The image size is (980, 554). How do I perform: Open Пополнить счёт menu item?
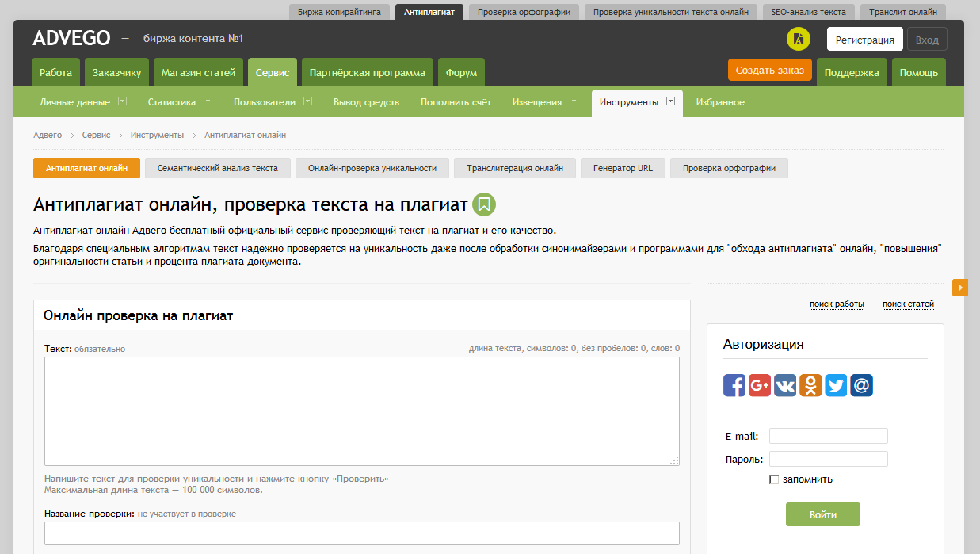click(456, 102)
